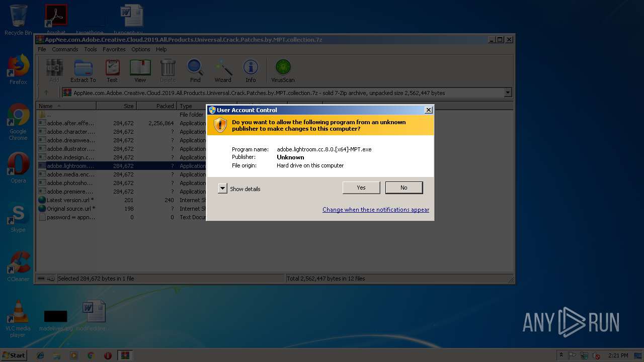The image size is (644, 362).
Task: Open the Favorites menu in WinRAR
Action: tap(114, 49)
